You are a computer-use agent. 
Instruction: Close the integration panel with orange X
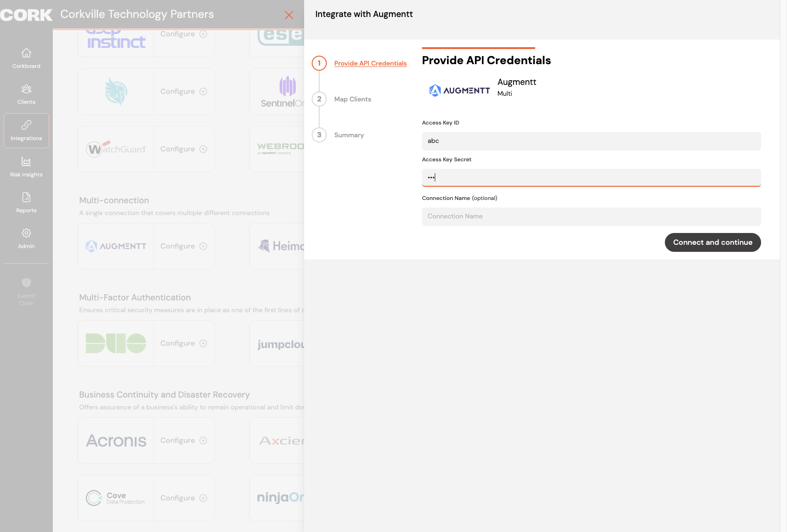[289, 15]
